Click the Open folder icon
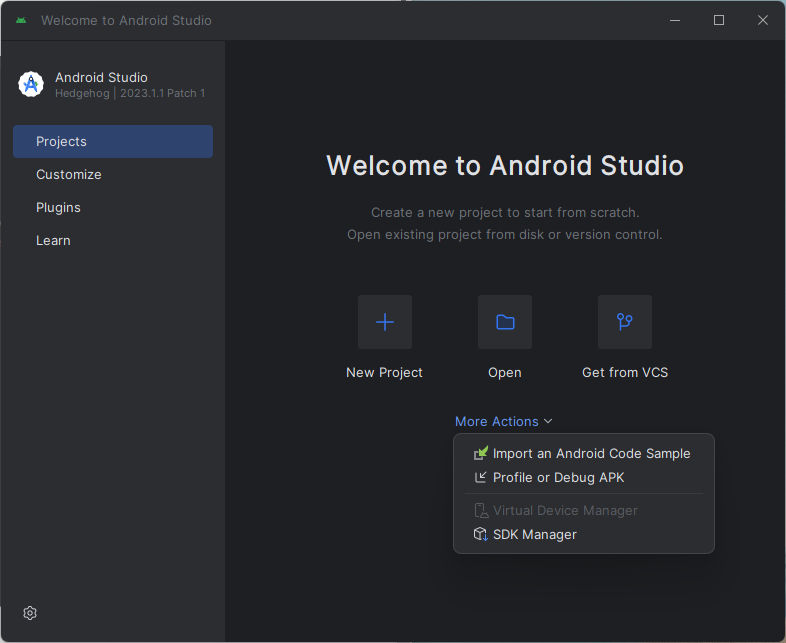 [505, 322]
